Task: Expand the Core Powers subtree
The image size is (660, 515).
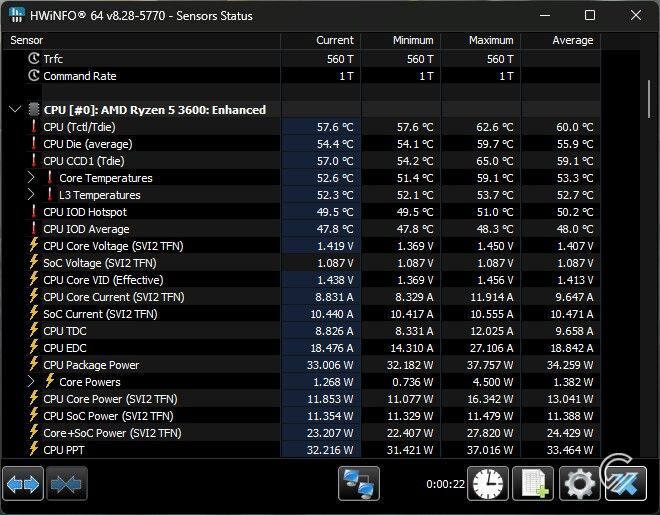Action: pyautogui.click(x=31, y=382)
